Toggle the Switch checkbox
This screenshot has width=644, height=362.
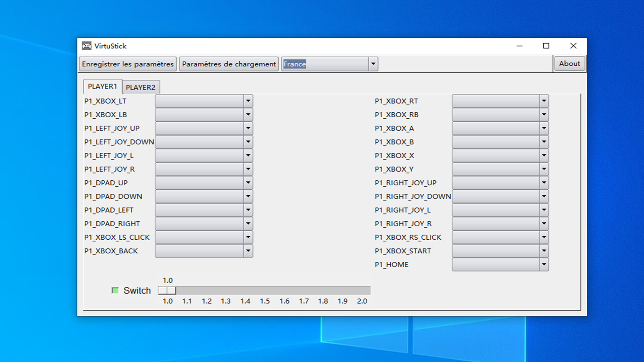tap(115, 290)
